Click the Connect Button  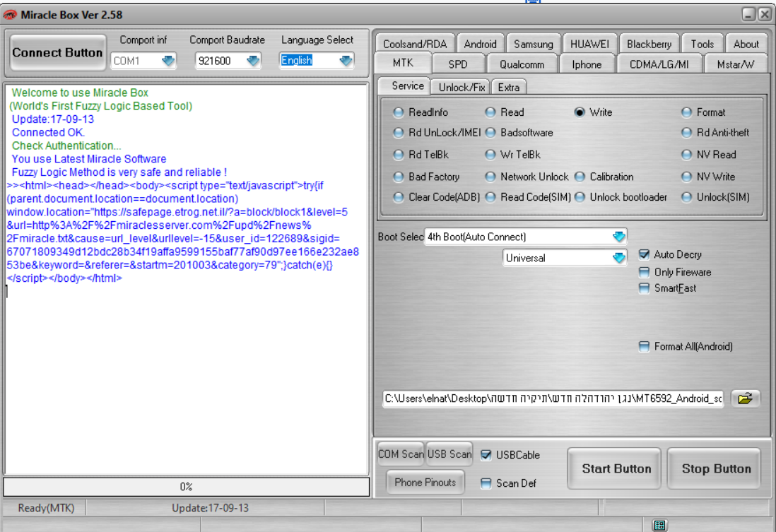click(57, 52)
